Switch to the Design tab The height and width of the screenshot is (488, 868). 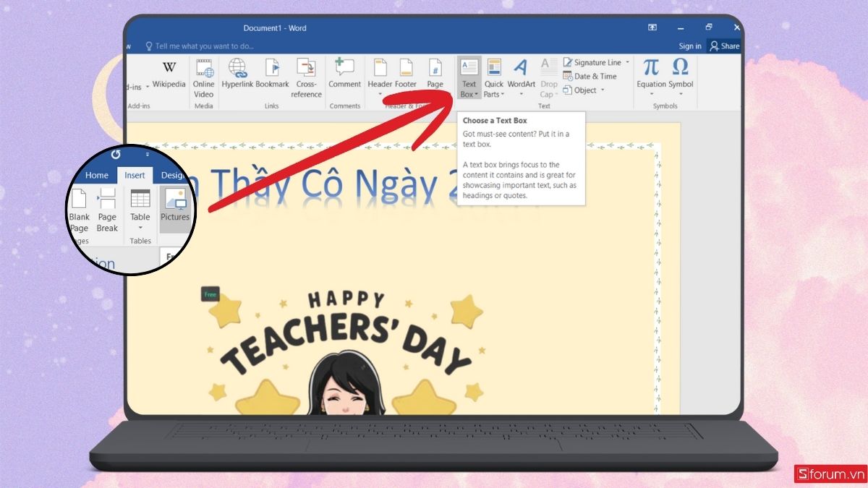[x=174, y=175]
